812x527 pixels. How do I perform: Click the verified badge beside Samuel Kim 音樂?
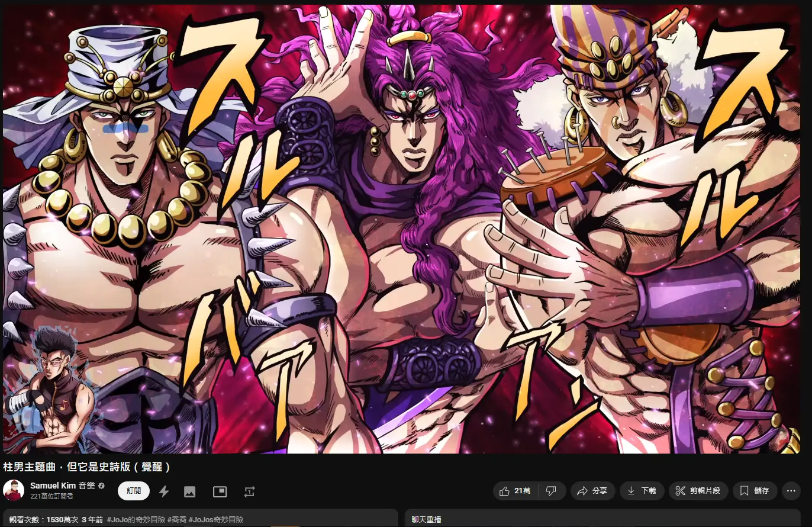click(101, 486)
